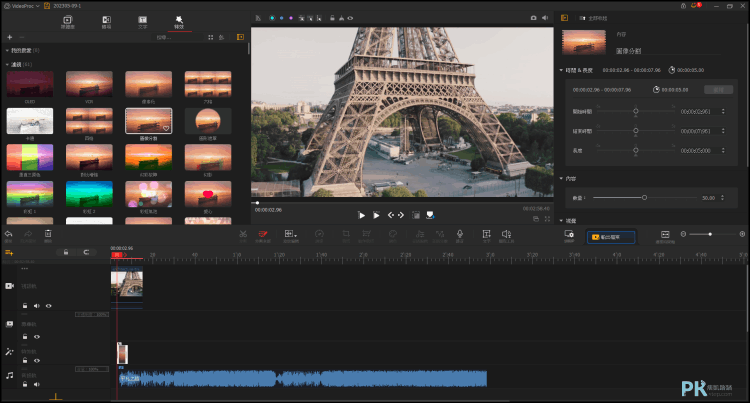
Task: Step the 50.00 parameter value
Action: [x=722, y=197]
